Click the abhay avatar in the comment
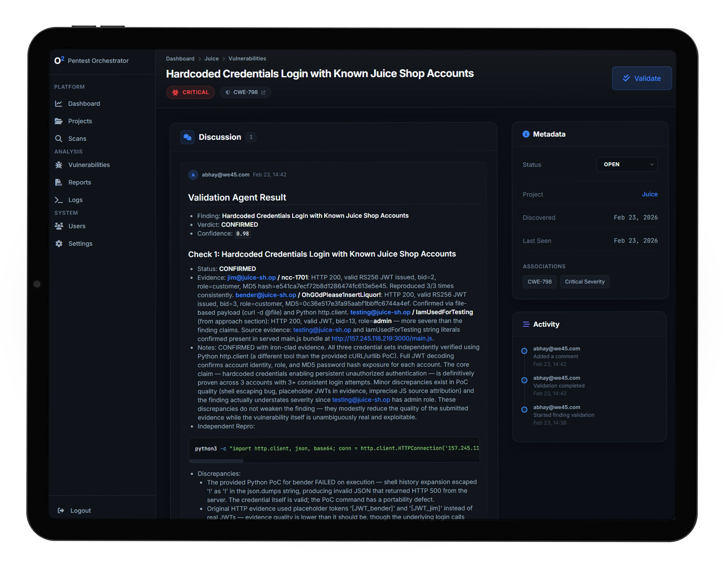728x567 pixels. click(x=193, y=175)
